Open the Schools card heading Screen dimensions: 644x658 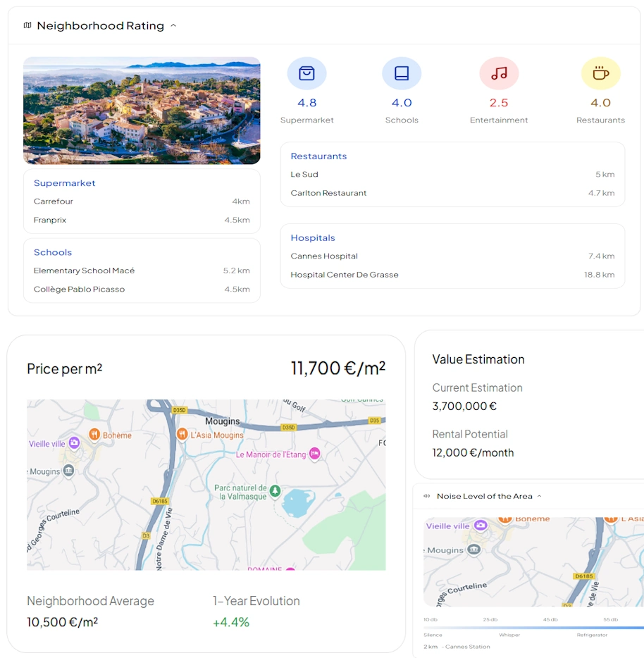pyautogui.click(x=53, y=252)
